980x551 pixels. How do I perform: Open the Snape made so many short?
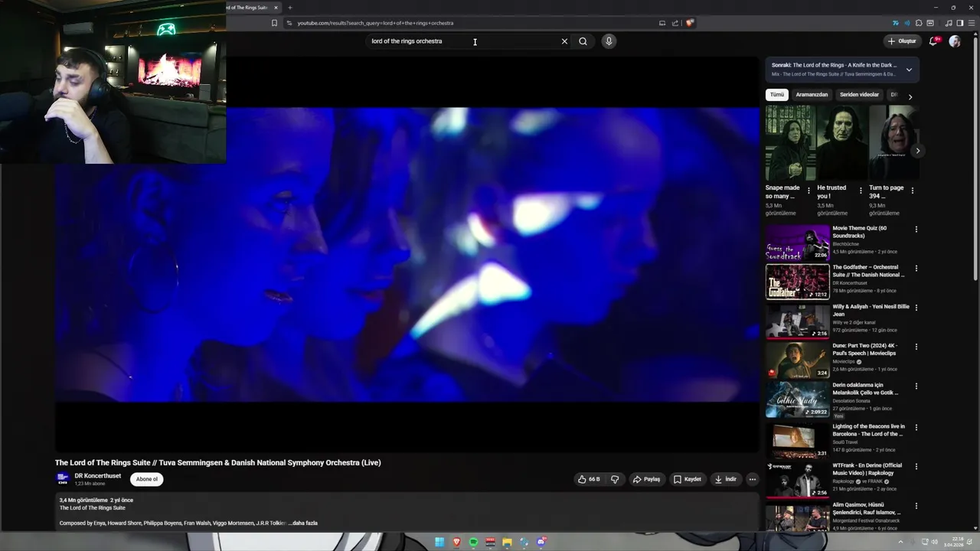[x=789, y=142]
